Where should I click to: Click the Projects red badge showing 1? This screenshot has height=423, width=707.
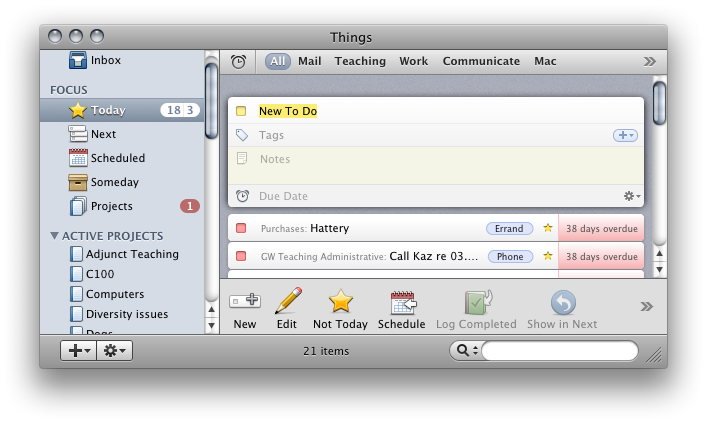(190, 206)
